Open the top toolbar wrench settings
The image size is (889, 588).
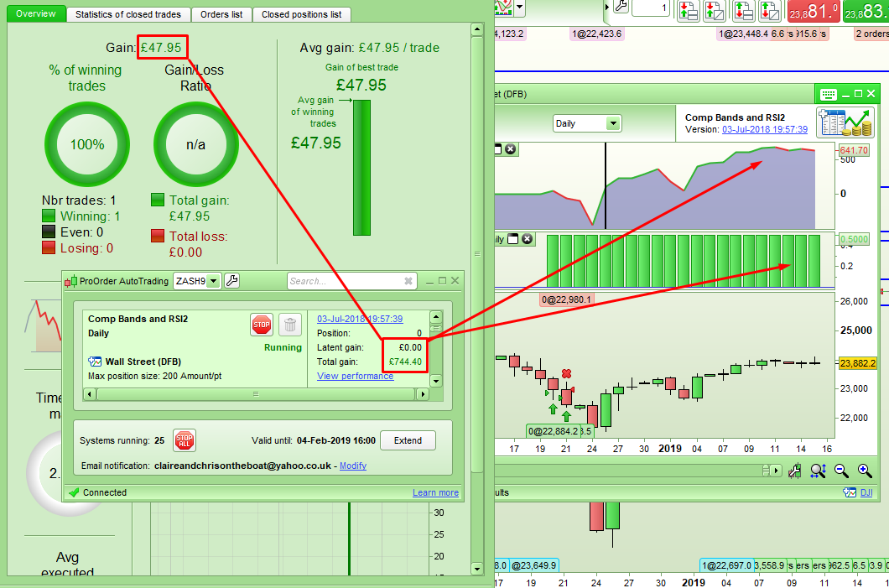tap(621, 8)
